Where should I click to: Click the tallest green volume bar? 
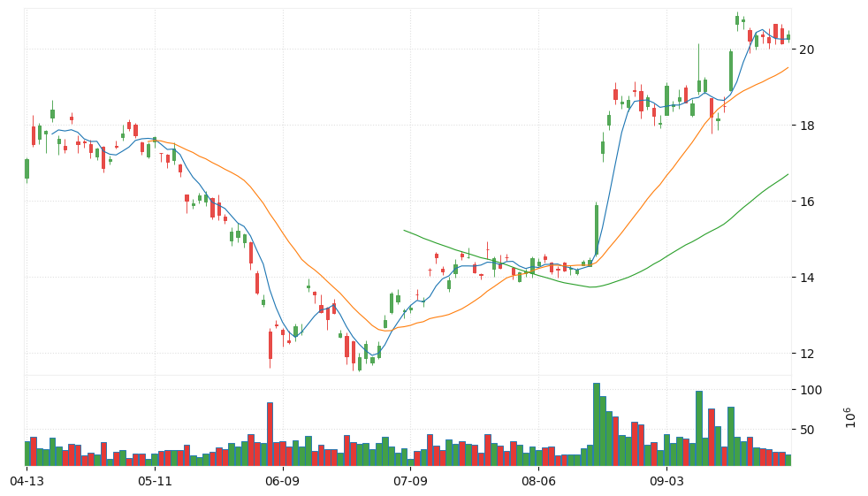tap(596, 424)
